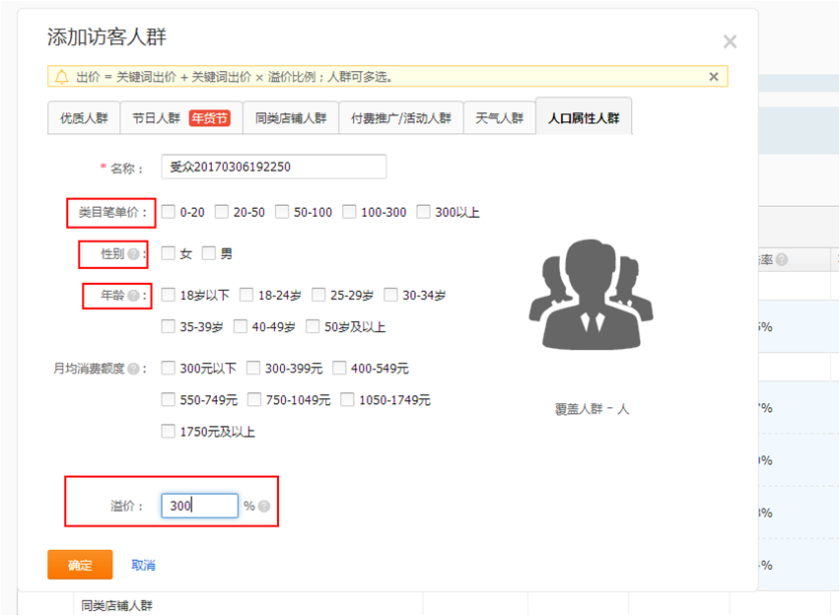The height and width of the screenshot is (616, 840).
Task: Click help icon beside 月均消费额度
Action: (x=133, y=369)
